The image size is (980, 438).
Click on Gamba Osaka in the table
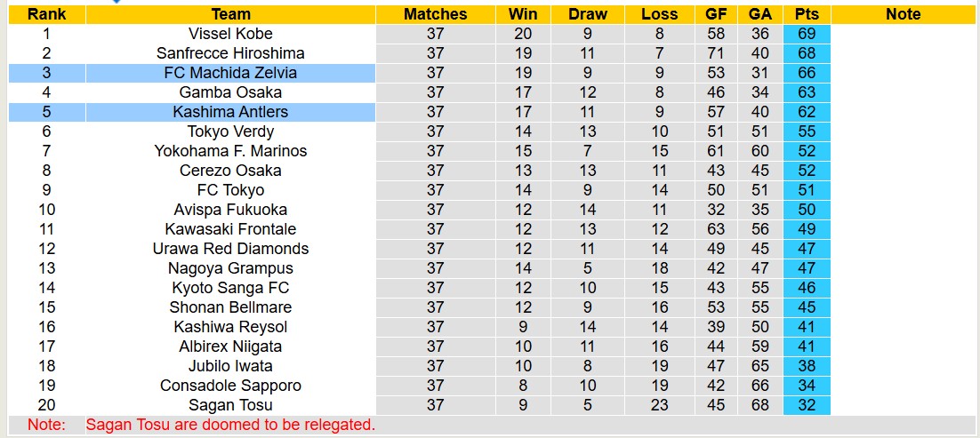point(230,92)
